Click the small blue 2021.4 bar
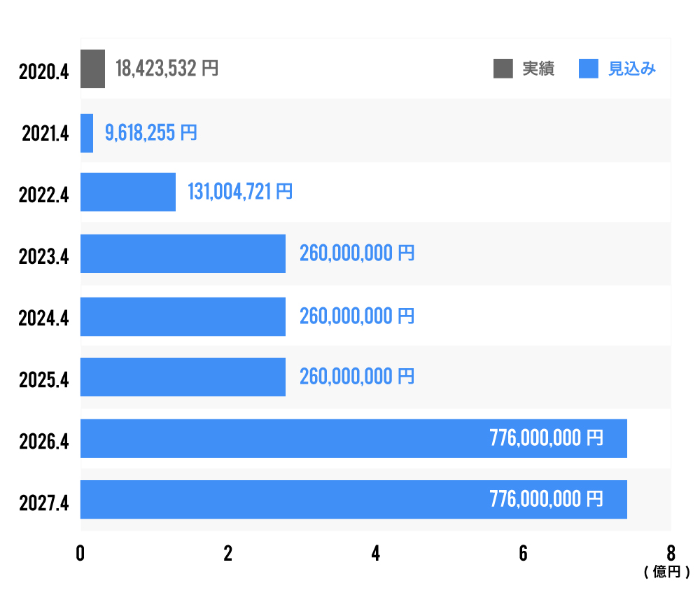700x602 pixels. (87, 133)
